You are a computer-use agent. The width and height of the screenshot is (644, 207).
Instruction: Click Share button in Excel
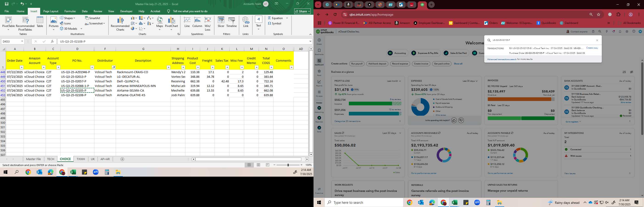[x=302, y=11]
